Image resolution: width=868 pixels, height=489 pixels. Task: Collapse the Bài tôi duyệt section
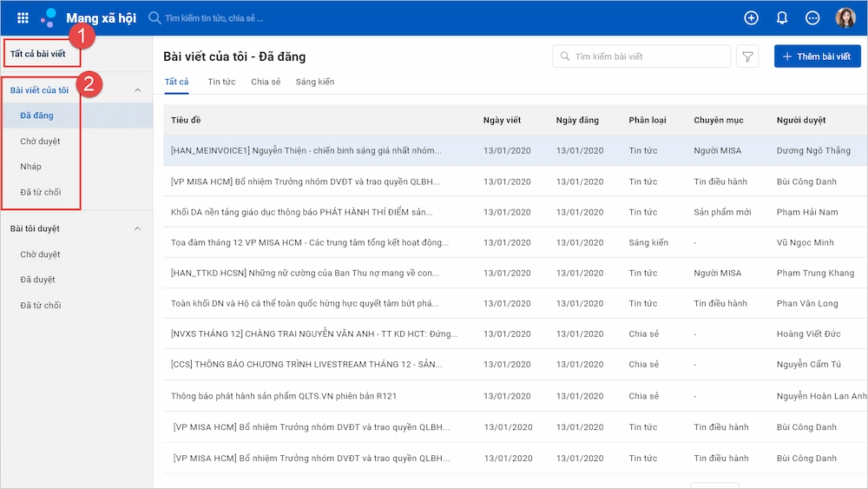138,228
